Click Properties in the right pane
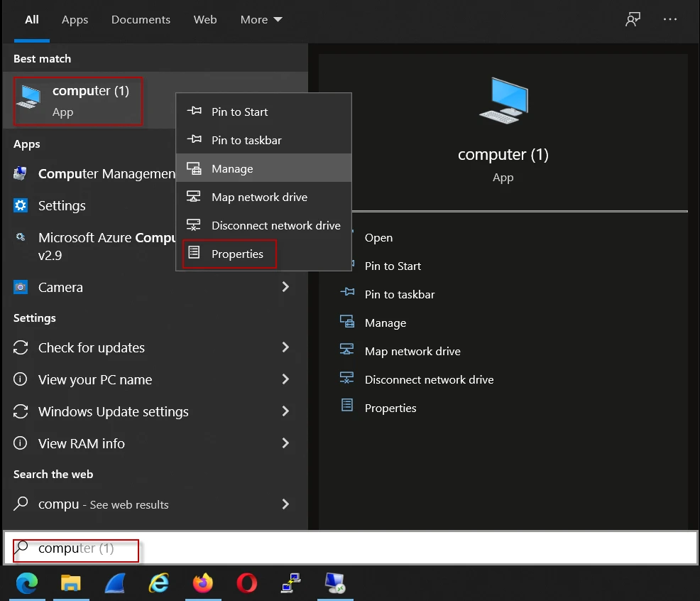The image size is (700, 601). 390,408
